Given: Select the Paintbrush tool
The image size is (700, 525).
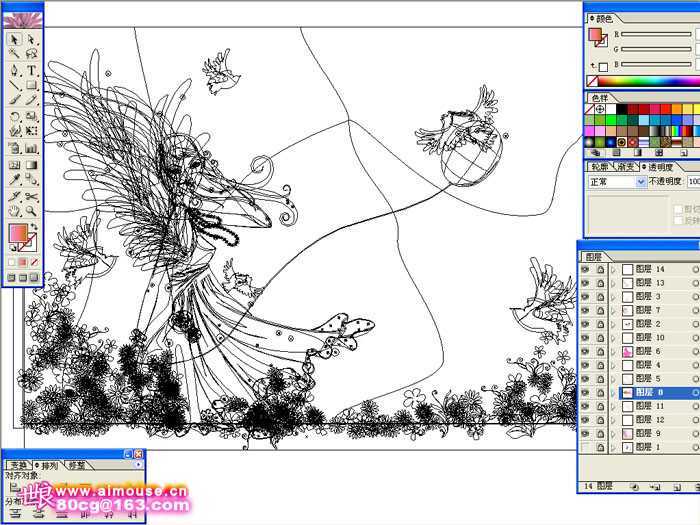Looking at the screenshot, I should click(x=14, y=100).
